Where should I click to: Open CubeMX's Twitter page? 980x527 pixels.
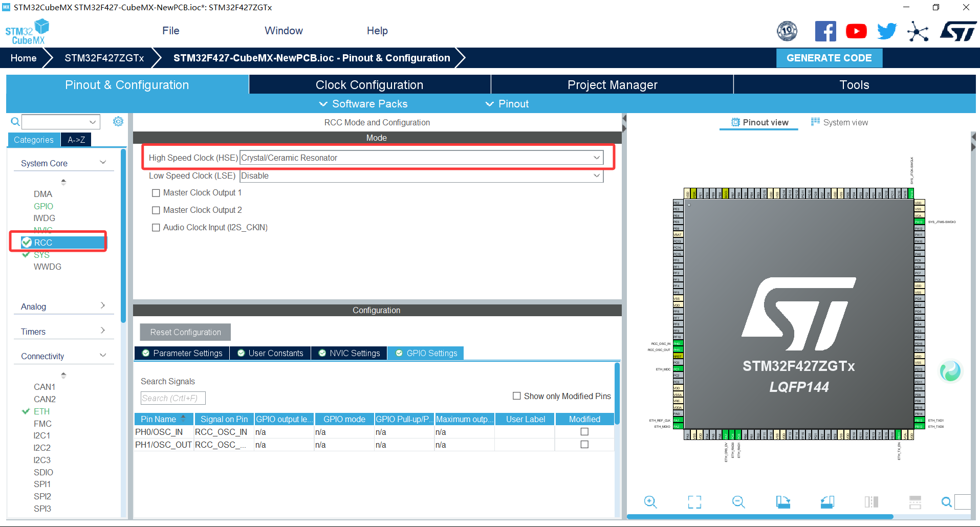[887, 31]
